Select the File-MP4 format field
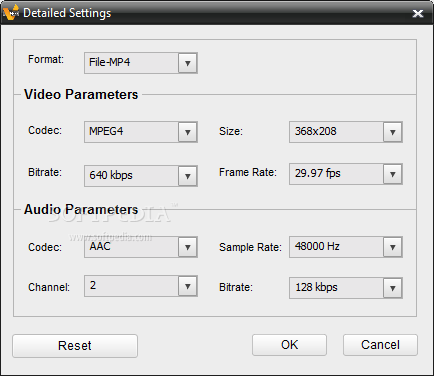 pos(141,63)
